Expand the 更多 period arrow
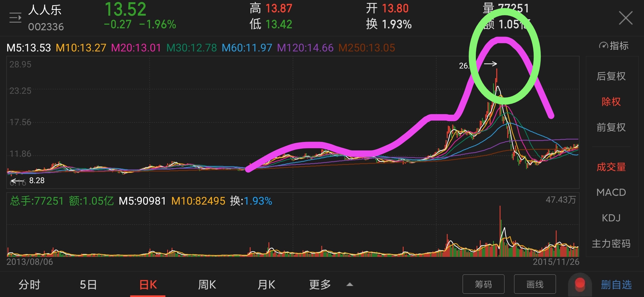Image resolution: width=644 pixels, height=297 pixels. (350, 285)
